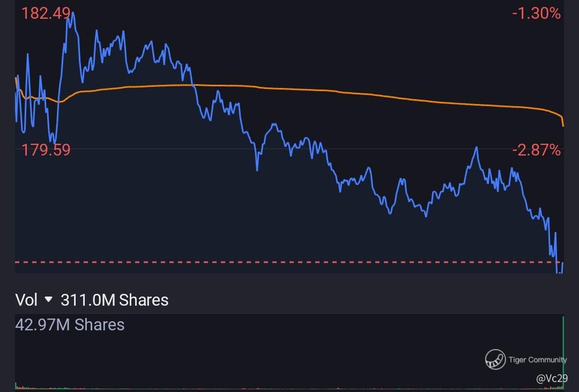Select the -1.30% percentage label
The height and width of the screenshot is (392, 579).
click(536, 13)
